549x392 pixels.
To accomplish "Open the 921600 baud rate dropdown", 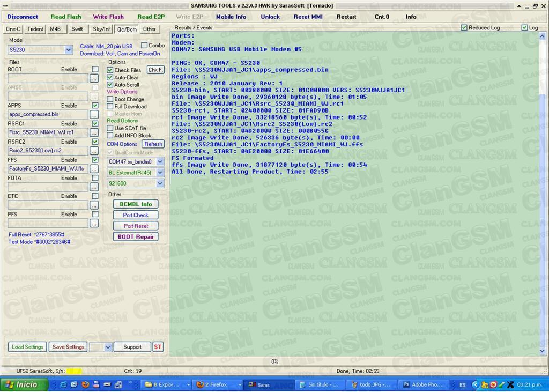I will tap(160, 183).
